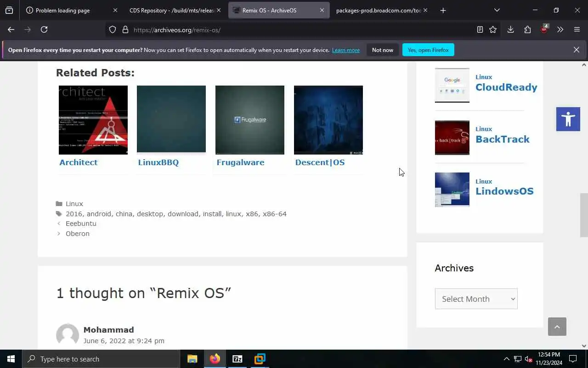The image size is (588, 368).
Task: Click the site security padlock icon
Action: coord(125,29)
